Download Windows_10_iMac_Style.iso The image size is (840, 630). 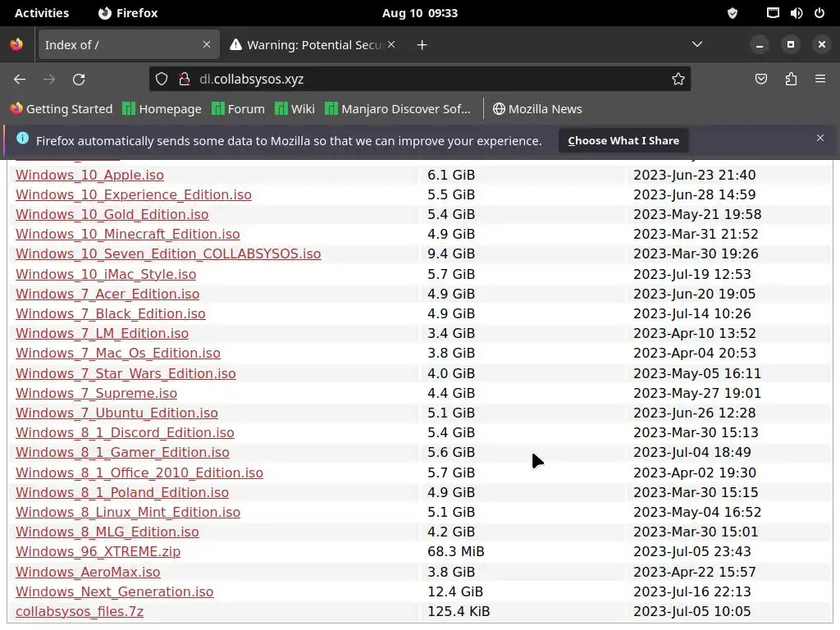pos(106,274)
